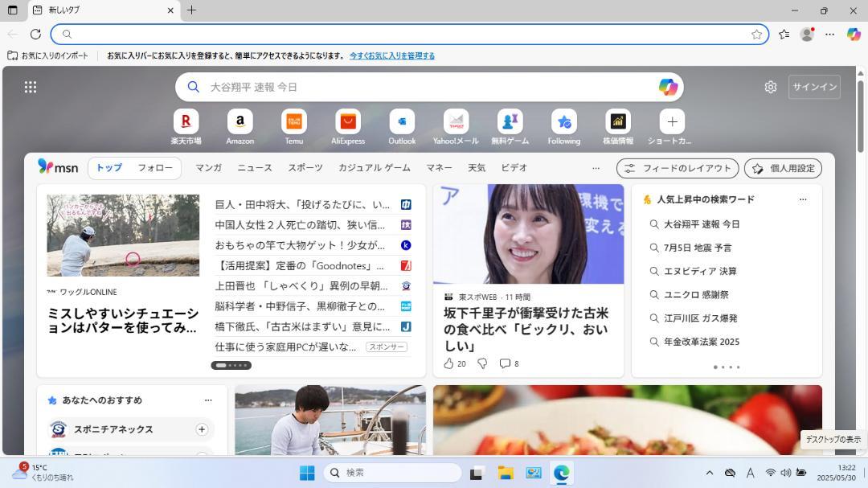868x488 pixels.
Task: Search trending 大谷翔平 速報 今日
Action: (x=702, y=224)
